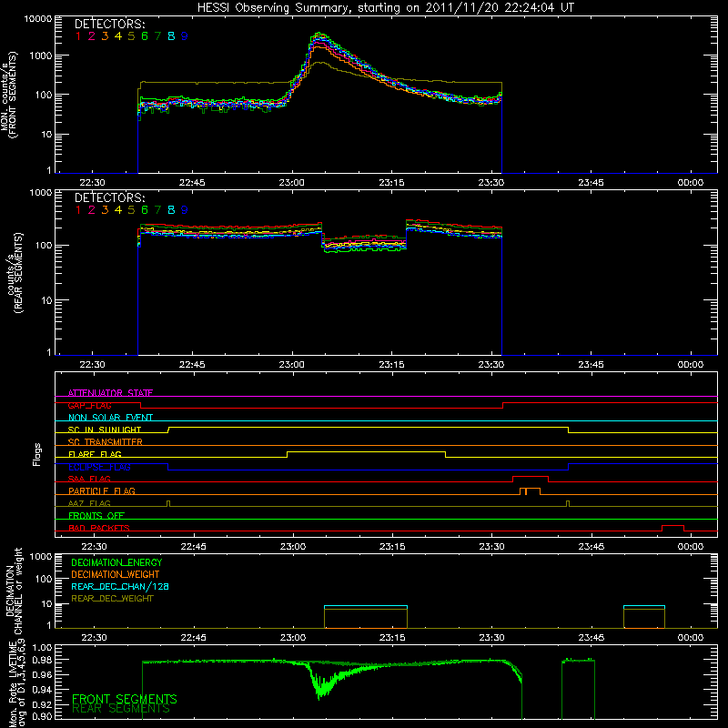Click the DECIMATION_ENERGY legend entry
The height and width of the screenshot is (728, 728).
point(116,562)
